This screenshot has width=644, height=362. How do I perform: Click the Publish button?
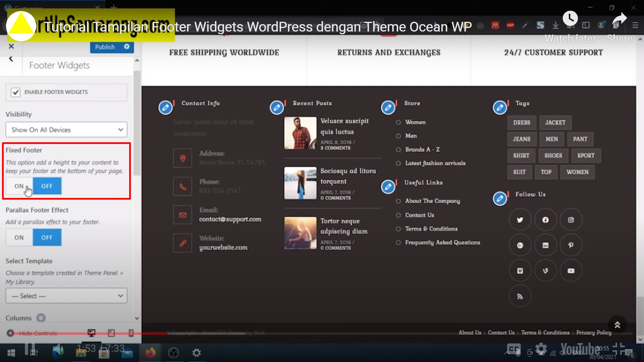pyautogui.click(x=105, y=47)
